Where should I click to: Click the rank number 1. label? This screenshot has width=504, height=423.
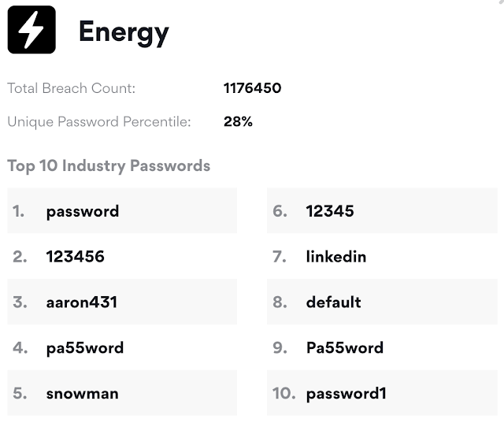click(18, 211)
